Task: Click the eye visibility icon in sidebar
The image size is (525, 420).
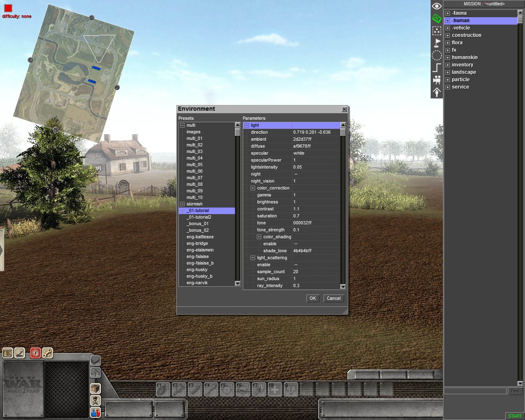Action: click(x=437, y=6)
